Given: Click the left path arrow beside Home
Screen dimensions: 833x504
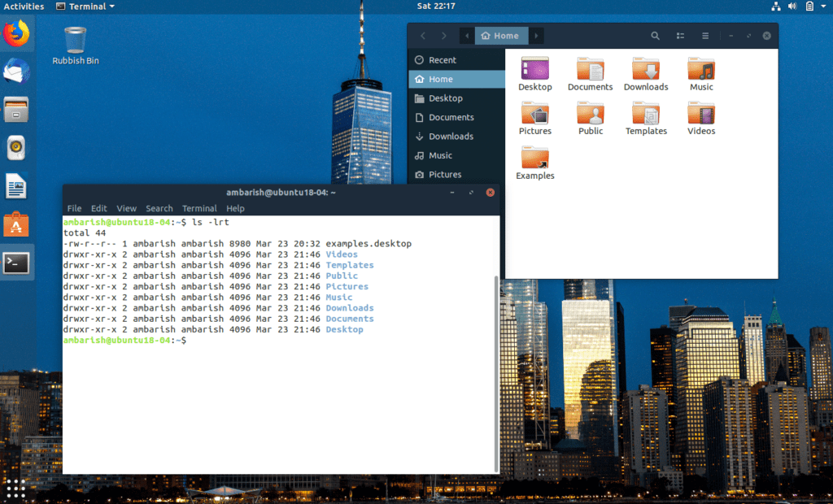Looking at the screenshot, I should [467, 36].
